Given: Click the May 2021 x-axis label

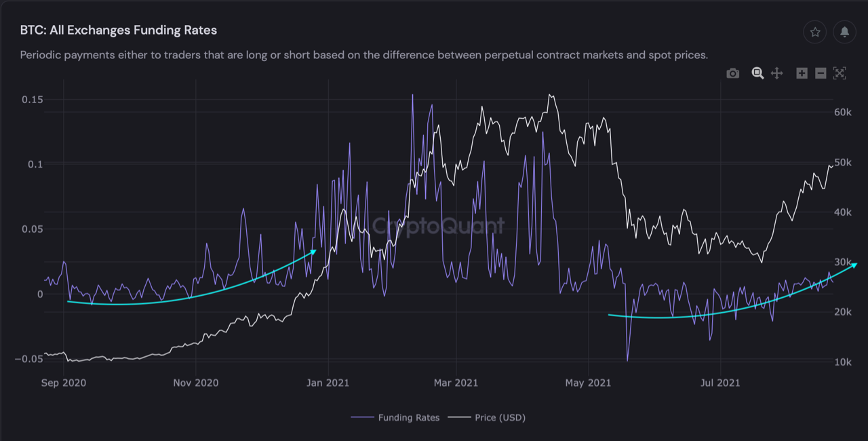Looking at the screenshot, I should 588,383.
